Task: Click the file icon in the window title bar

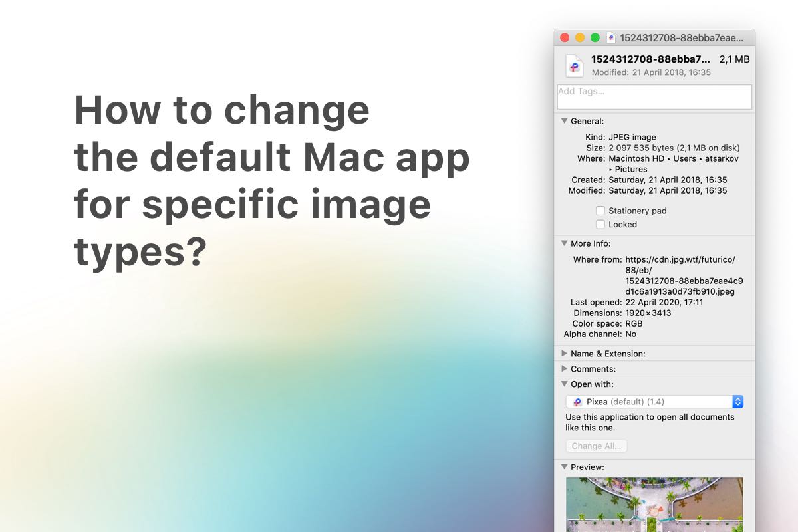Action: point(611,38)
